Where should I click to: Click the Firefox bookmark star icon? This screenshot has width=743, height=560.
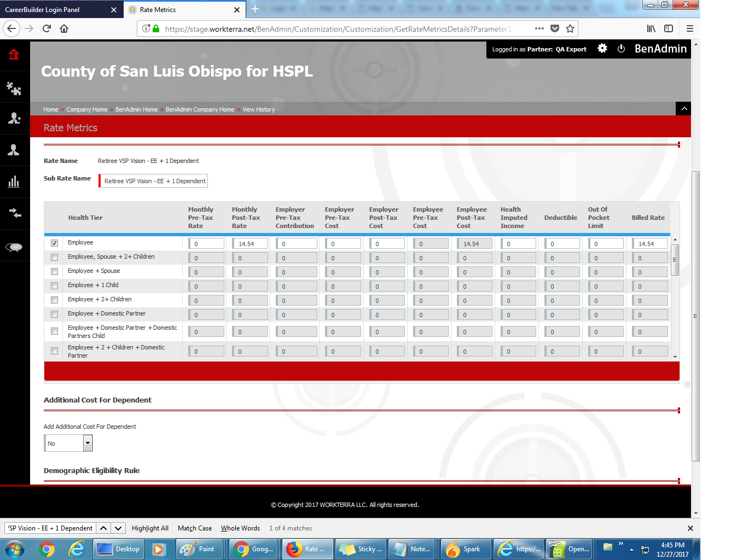570,28
